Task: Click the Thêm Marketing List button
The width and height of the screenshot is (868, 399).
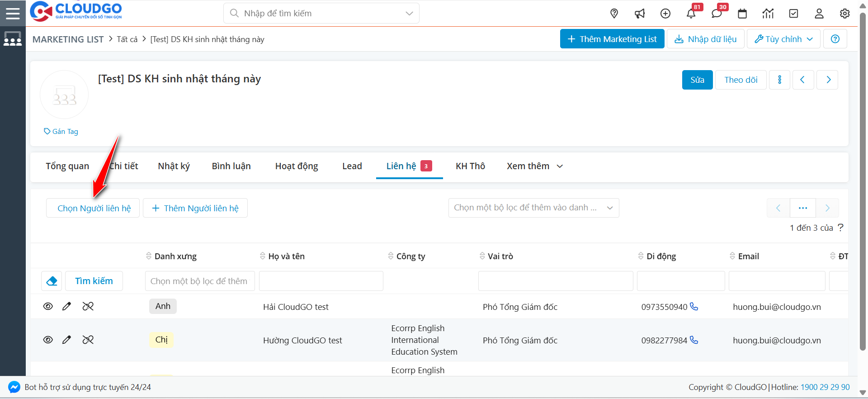Action: click(612, 39)
